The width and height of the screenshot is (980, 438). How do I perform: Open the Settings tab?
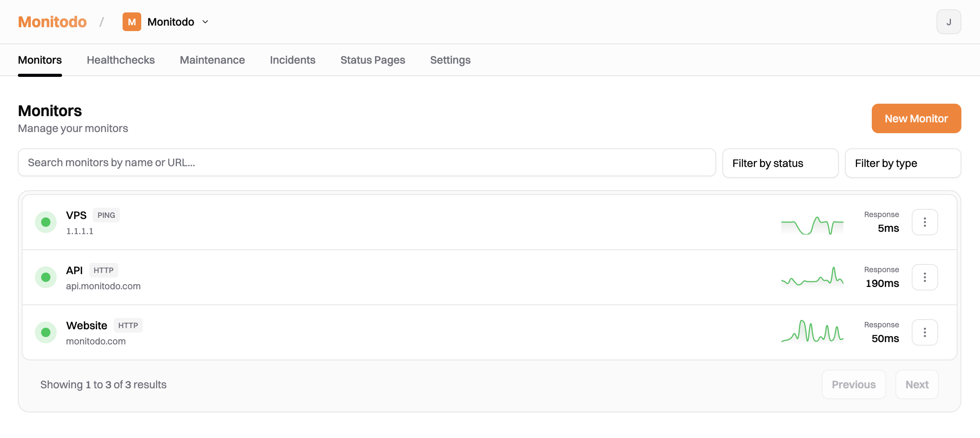[x=450, y=60]
